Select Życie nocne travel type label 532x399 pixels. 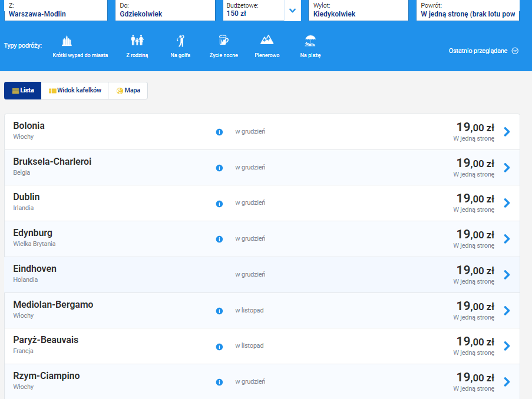pyautogui.click(x=224, y=55)
